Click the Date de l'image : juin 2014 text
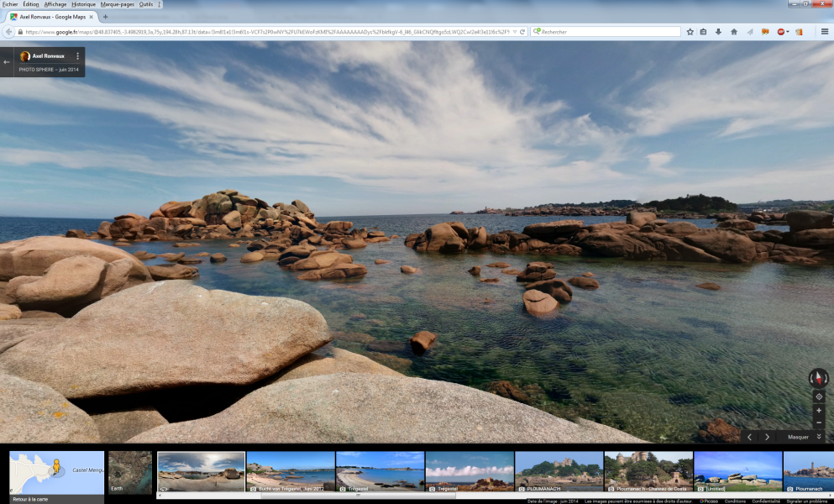This screenshot has height=504, width=834. point(553,501)
